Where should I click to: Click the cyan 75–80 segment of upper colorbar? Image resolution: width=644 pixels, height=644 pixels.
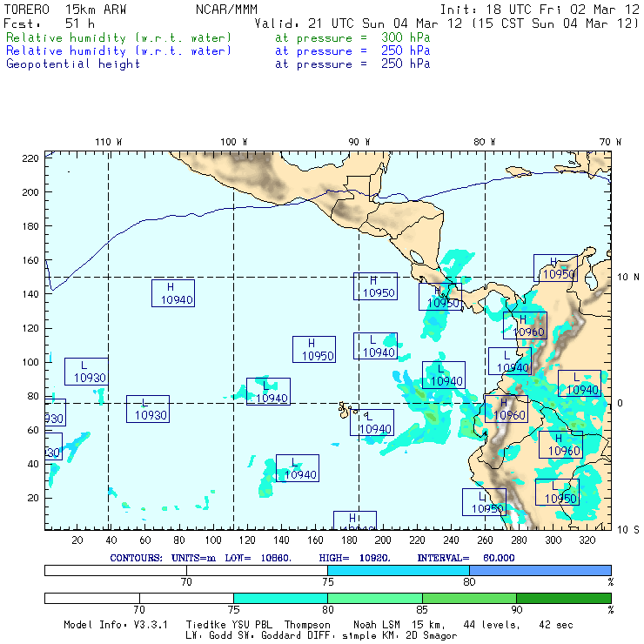click(x=398, y=569)
